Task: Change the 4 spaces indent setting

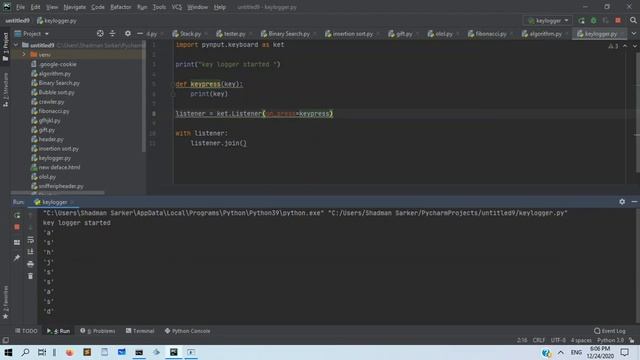Action: tap(581, 340)
